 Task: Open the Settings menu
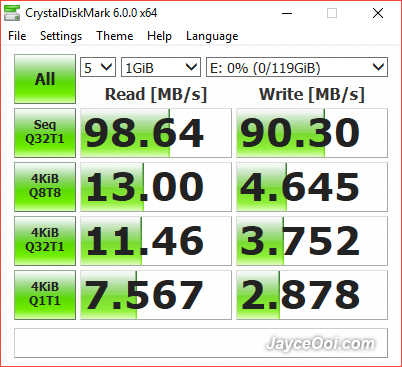pyautogui.click(x=61, y=36)
